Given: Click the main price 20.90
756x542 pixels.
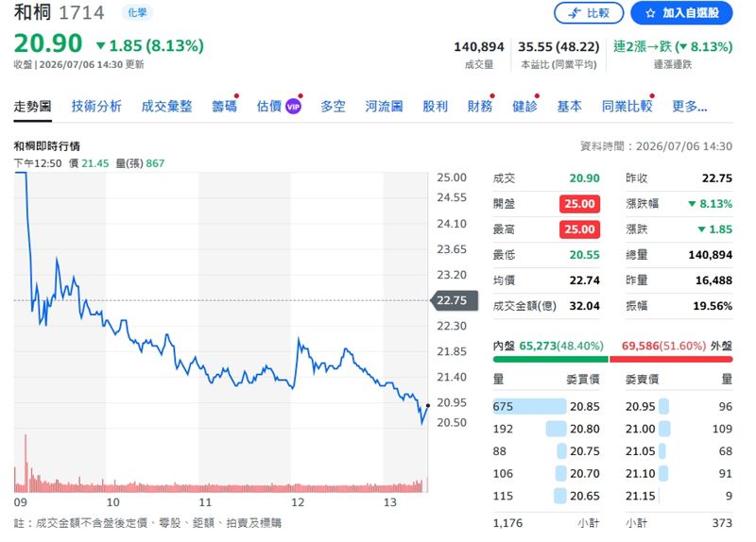Looking at the screenshot, I should pyautogui.click(x=48, y=43).
